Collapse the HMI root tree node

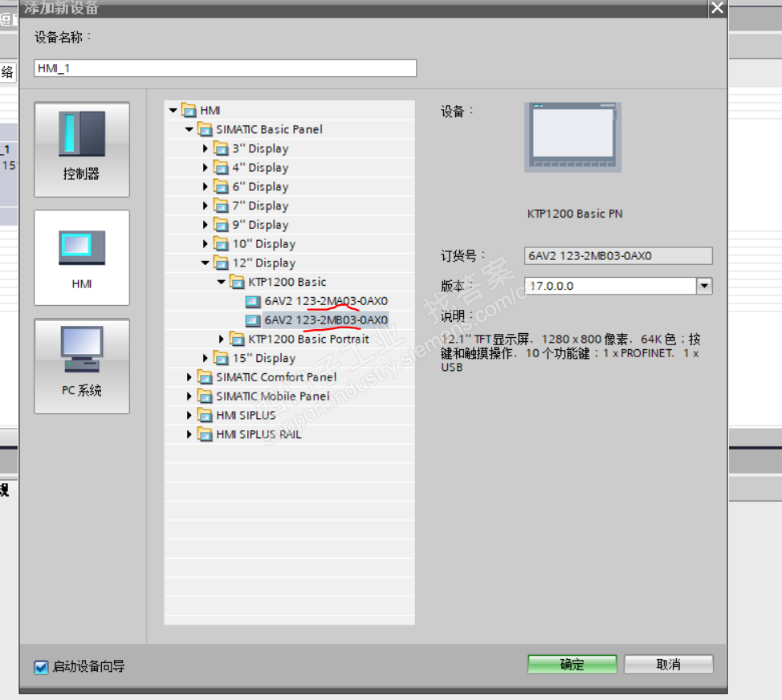point(173,110)
